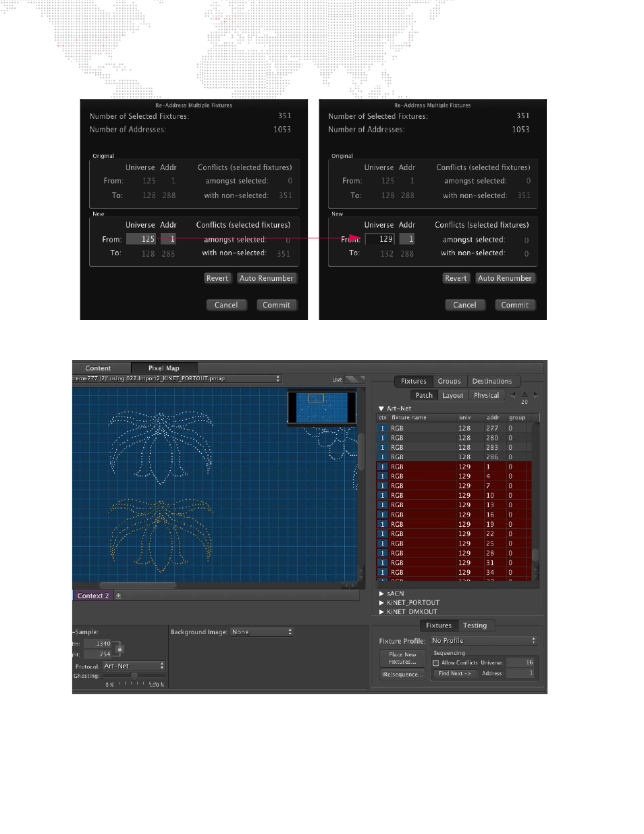Image resolution: width=644 pixels, height=834 pixels.
Task: Click Auto Renumber in right Re-Address dialog
Action: (505, 278)
